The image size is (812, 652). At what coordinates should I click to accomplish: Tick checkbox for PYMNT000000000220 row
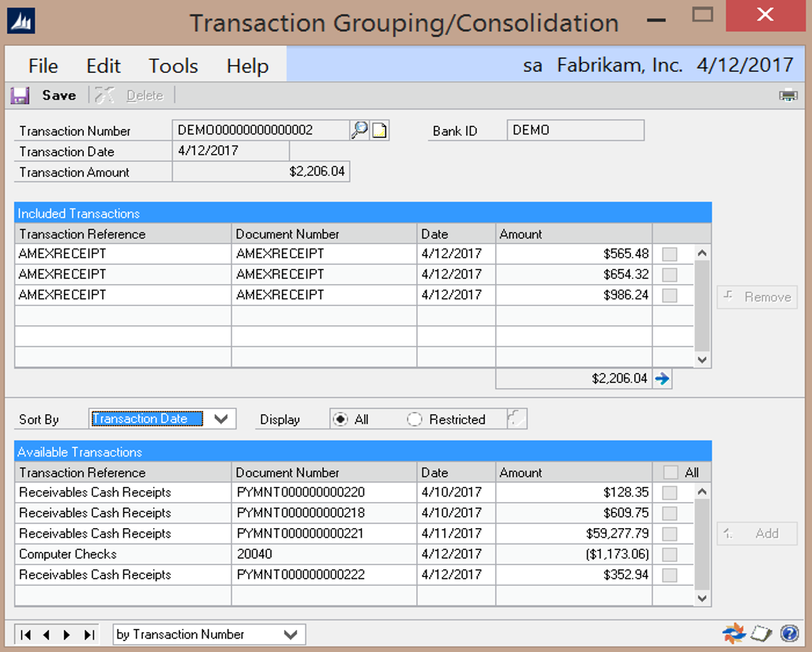pyautogui.click(x=670, y=493)
